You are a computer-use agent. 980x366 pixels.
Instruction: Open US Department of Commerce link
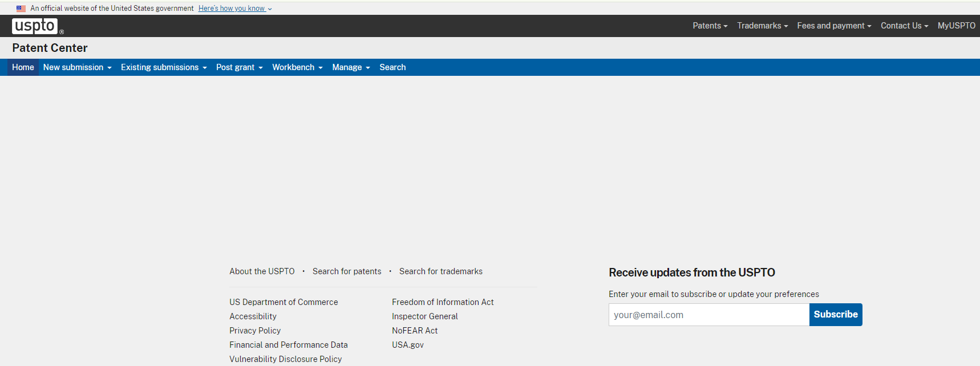(x=284, y=302)
